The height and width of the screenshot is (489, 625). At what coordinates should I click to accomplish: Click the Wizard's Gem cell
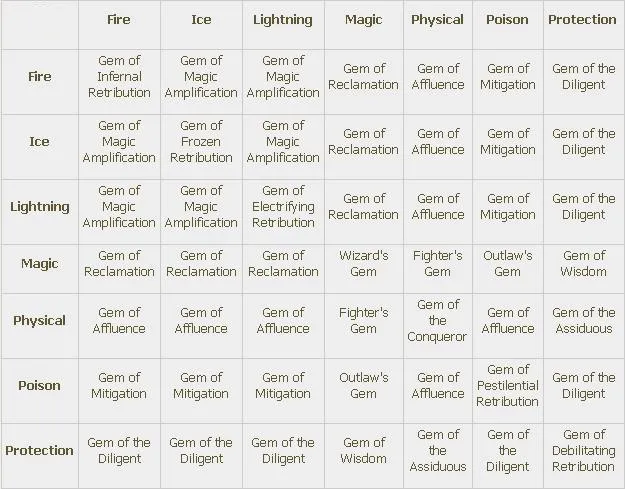pyautogui.click(x=363, y=264)
